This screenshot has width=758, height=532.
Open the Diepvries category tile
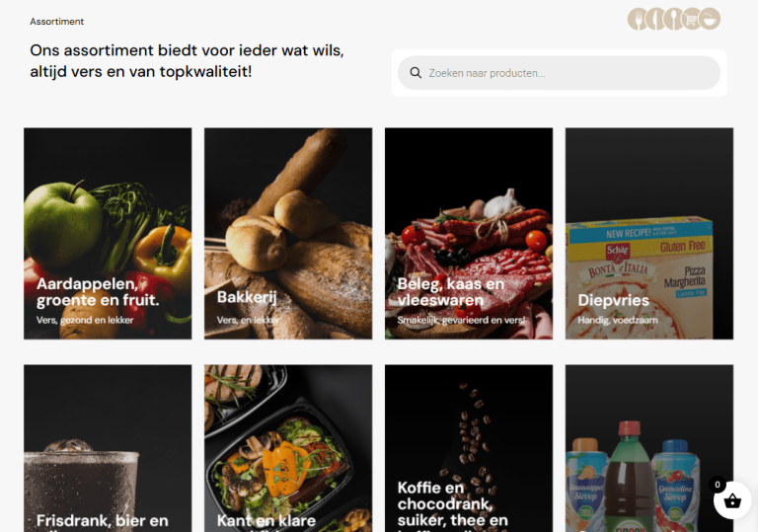click(649, 234)
